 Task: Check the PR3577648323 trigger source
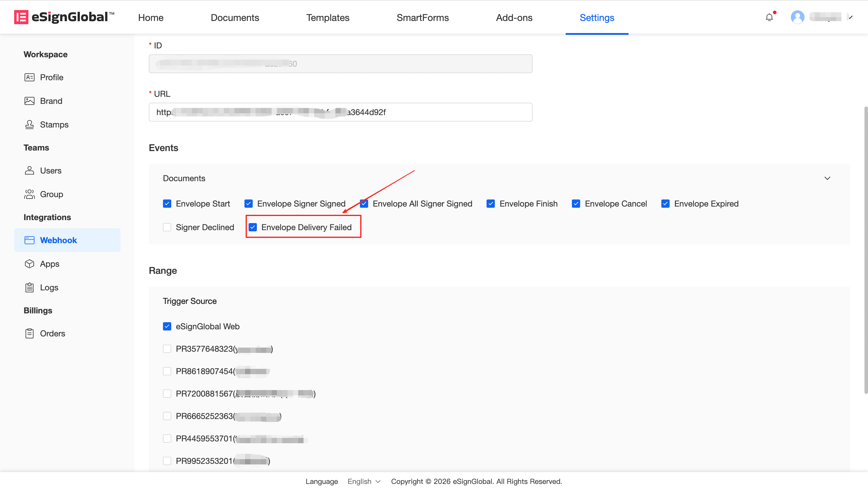(167, 349)
